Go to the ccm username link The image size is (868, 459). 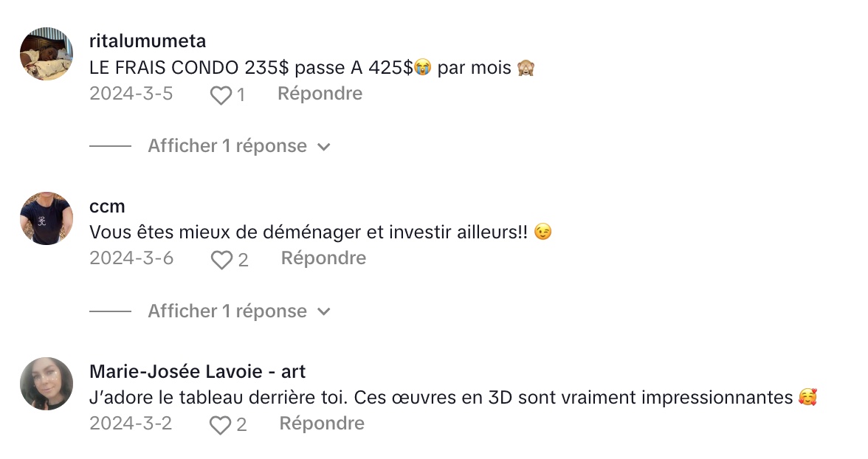tap(107, 206)
